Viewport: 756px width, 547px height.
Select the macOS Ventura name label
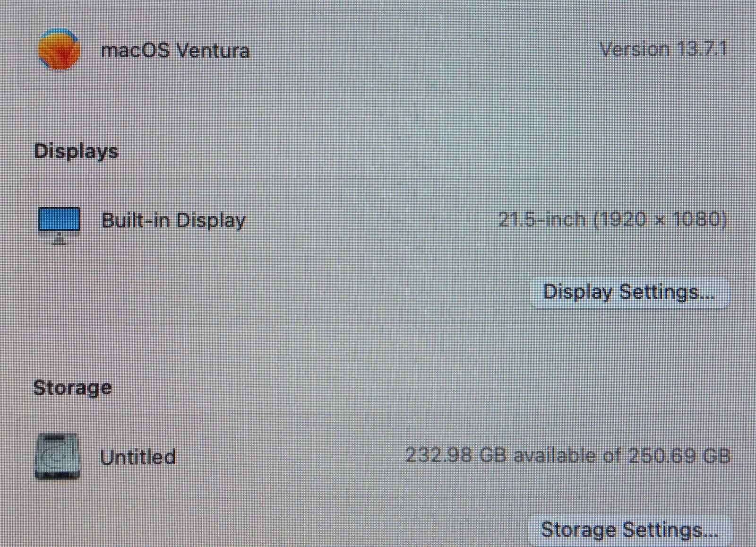click(x=175, y=51)
